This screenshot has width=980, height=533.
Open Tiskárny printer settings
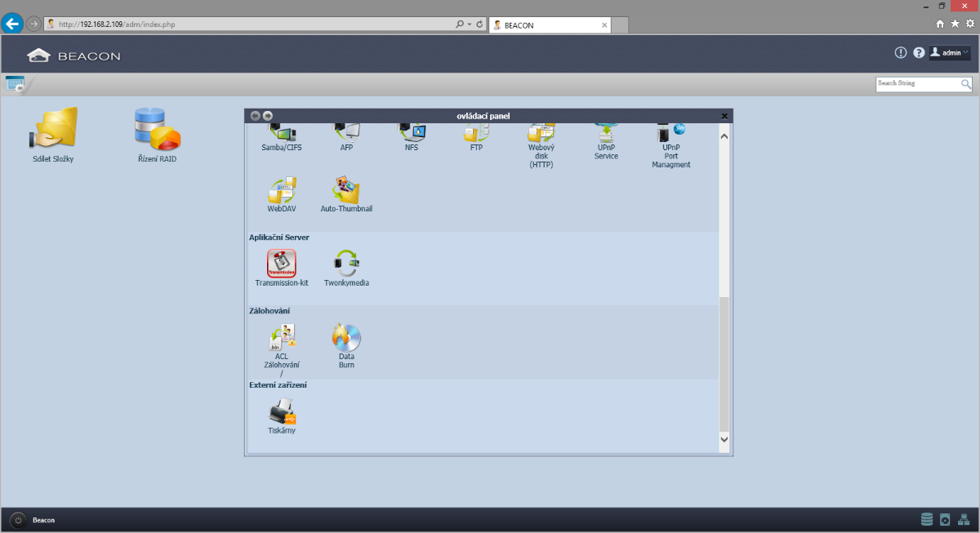click(281, 411)
